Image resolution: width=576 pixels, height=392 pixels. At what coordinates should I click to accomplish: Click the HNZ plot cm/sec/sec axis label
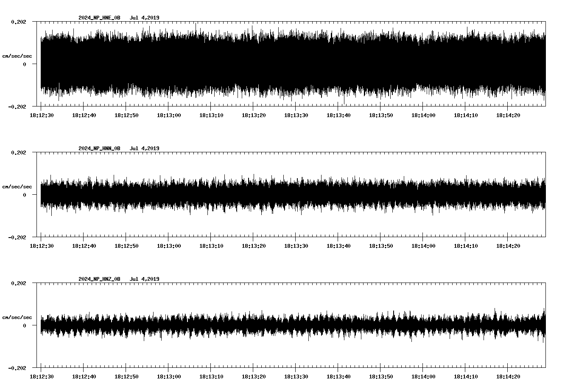(17, 317)
